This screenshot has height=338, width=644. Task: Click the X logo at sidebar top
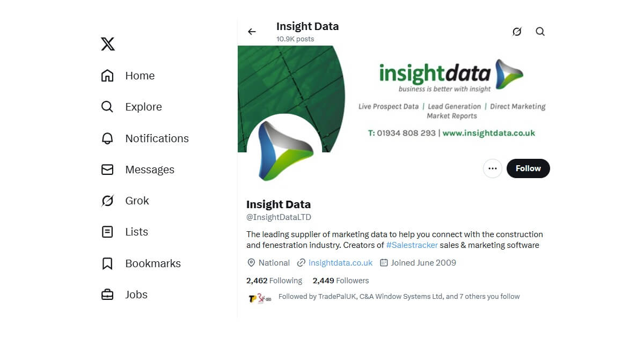(x=107, y=44)
